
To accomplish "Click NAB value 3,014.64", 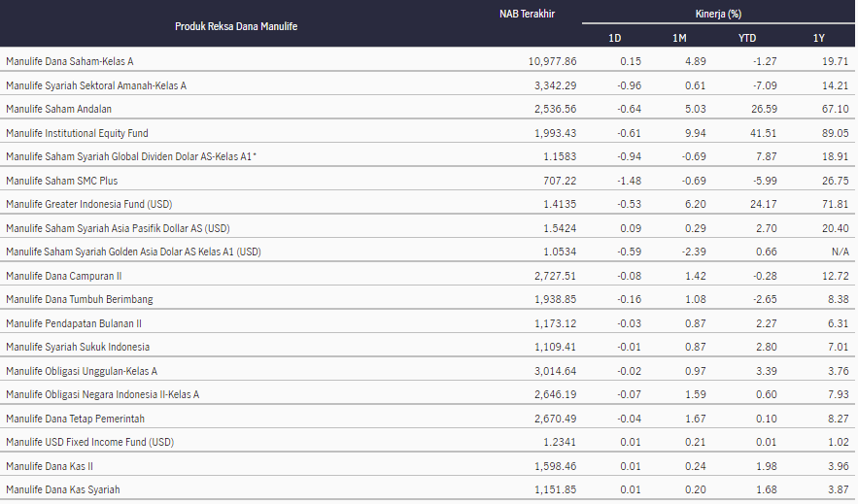I will point(556,371).
